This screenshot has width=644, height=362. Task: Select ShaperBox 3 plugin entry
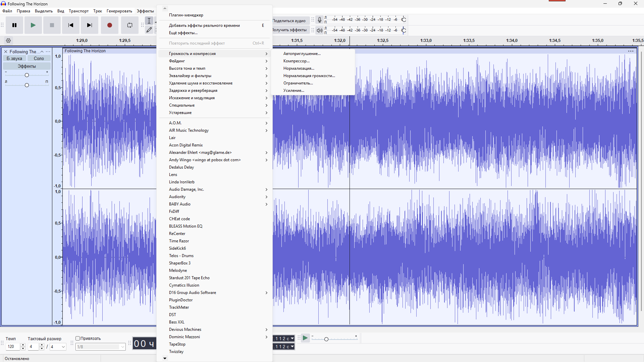214,263
